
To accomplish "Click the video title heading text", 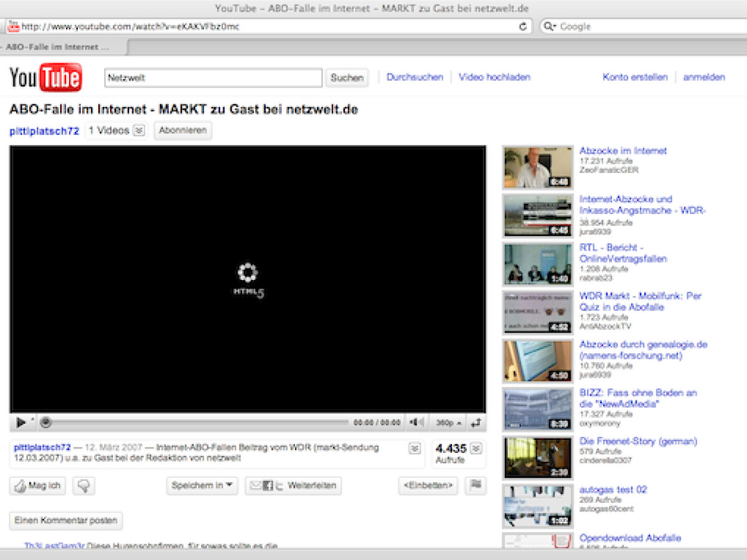I will point(184,110).
